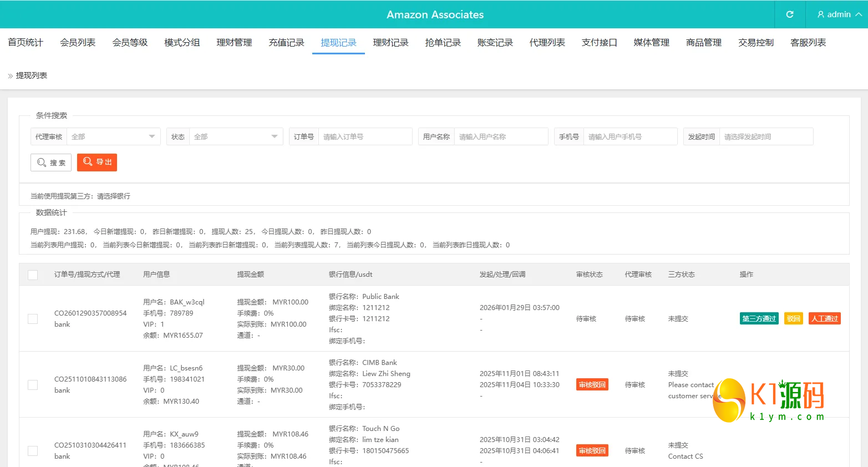Click the 订单号 order number input field
The height and width of the screenshot is (467, 868).
click(366, 136)
